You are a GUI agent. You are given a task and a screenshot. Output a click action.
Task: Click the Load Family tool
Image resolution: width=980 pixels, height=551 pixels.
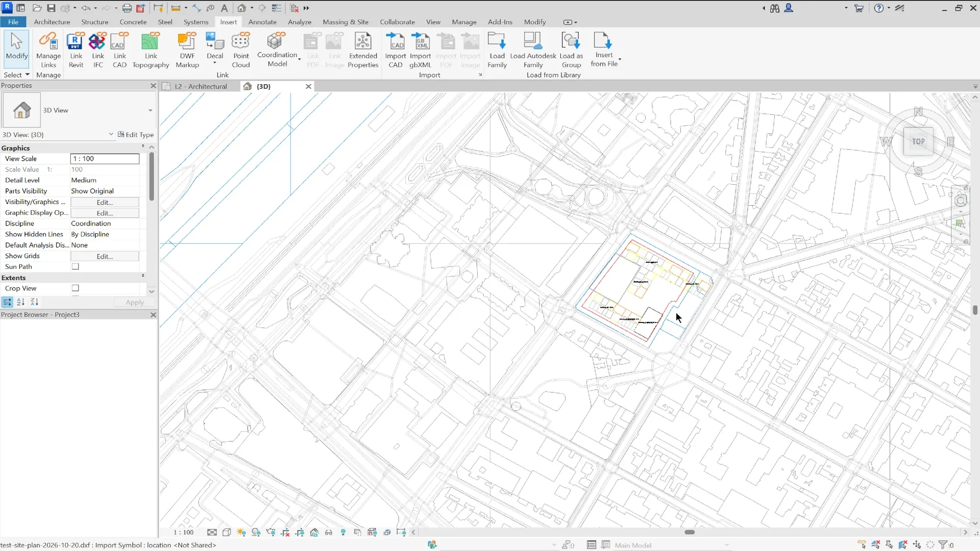[497, 50]
